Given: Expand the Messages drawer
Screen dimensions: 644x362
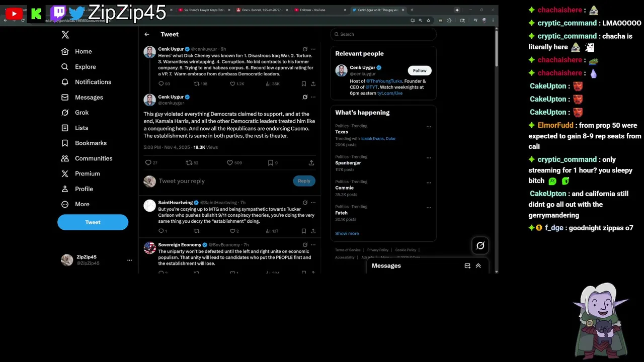Looking at the screenshot, I should pos(478,266).
